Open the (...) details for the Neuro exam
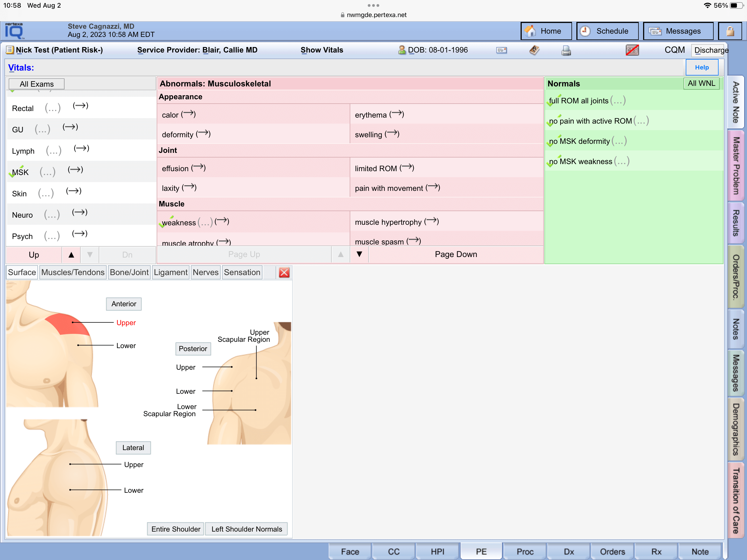The width and height of the screenshot is (747, 560). 52,215
